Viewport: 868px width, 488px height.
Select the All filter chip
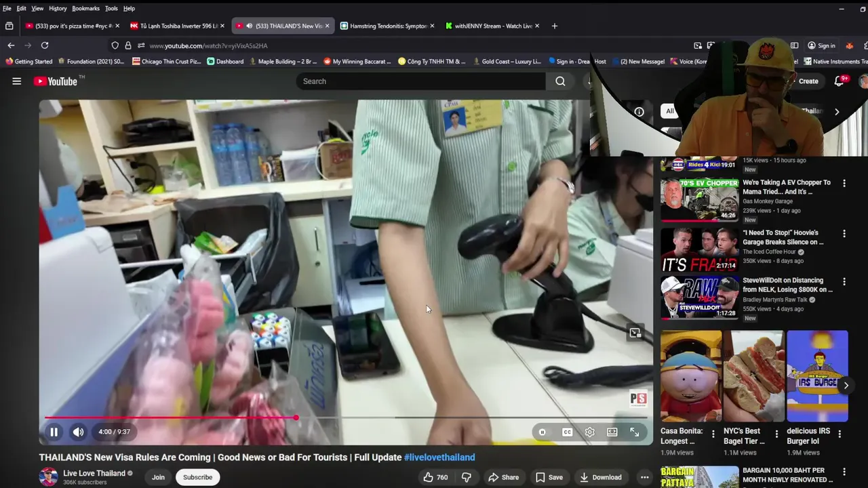tap(670, 111)
